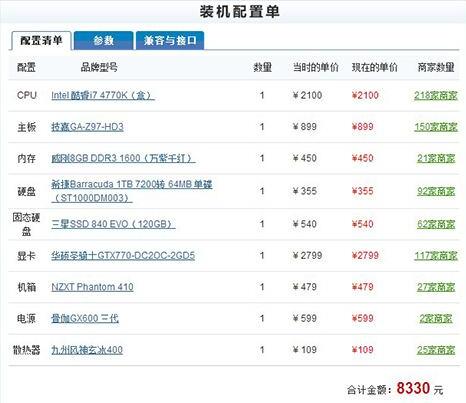
Task: Open 九州风神玄冰400 cooler link
Action: click(x=87, y=350)
